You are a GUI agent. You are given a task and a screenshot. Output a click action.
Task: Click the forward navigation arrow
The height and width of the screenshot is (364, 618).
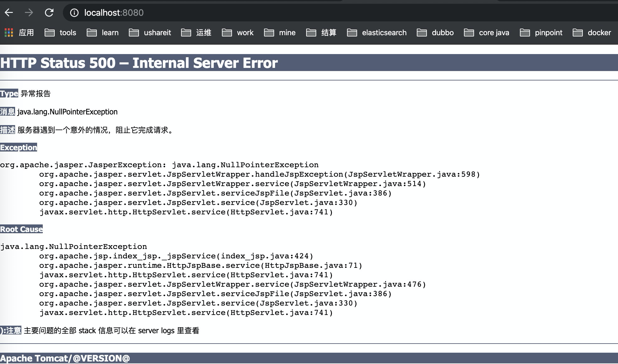coord(29,13)
